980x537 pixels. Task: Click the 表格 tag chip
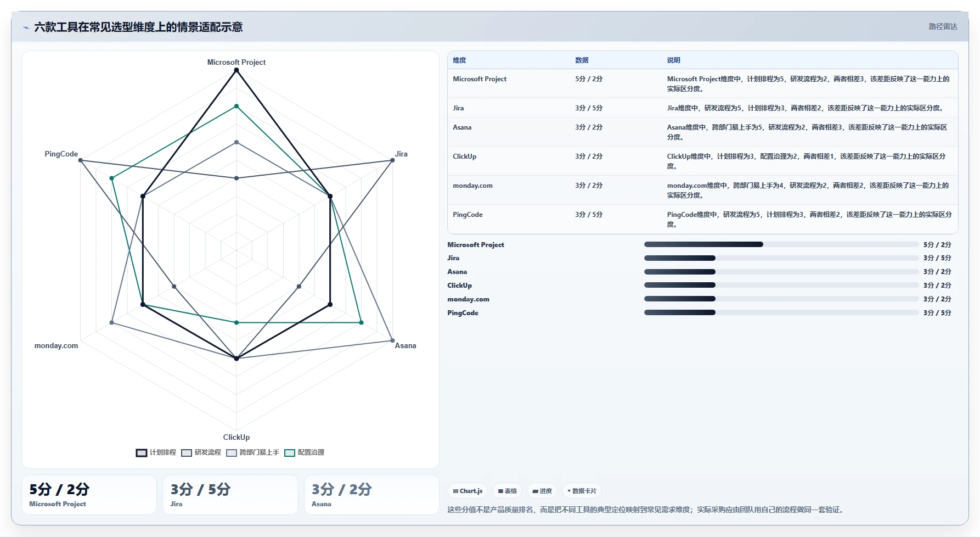(508, 491)
